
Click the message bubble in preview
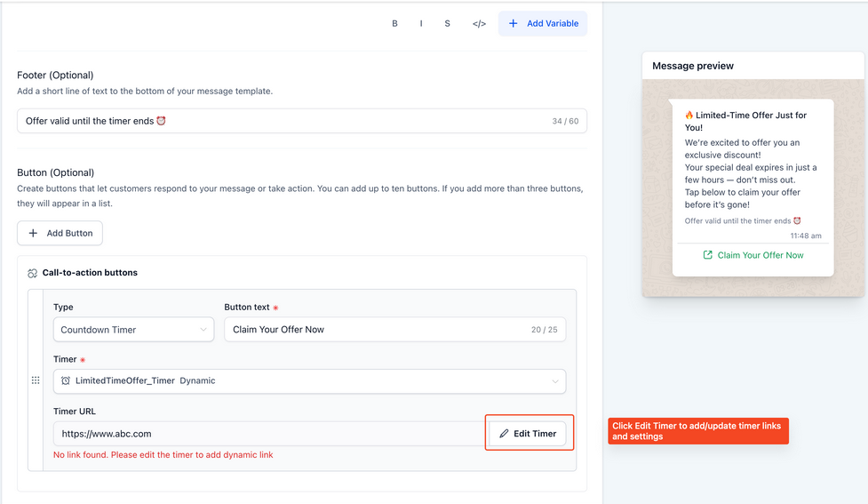pos(753,169)
